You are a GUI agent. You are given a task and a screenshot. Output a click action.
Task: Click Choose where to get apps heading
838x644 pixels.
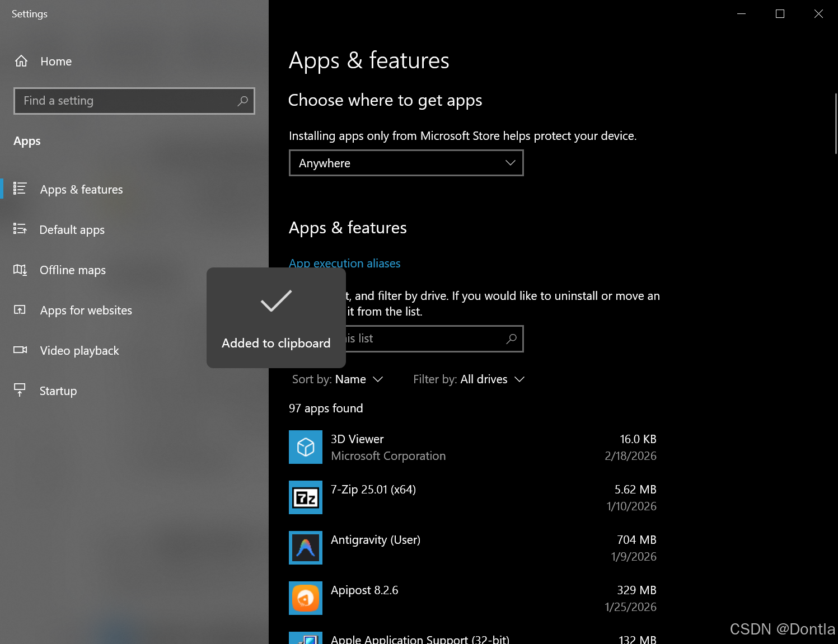coord(385,100)
